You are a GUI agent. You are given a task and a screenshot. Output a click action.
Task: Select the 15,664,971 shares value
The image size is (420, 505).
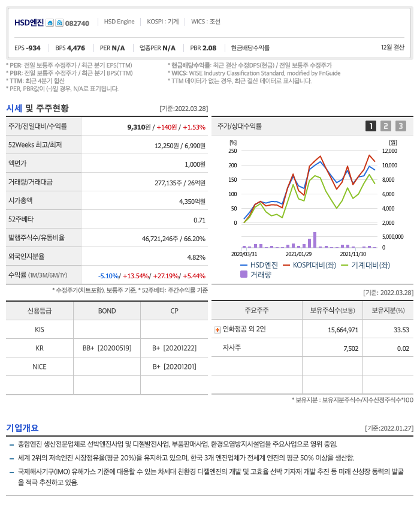[x=343, y=330]
